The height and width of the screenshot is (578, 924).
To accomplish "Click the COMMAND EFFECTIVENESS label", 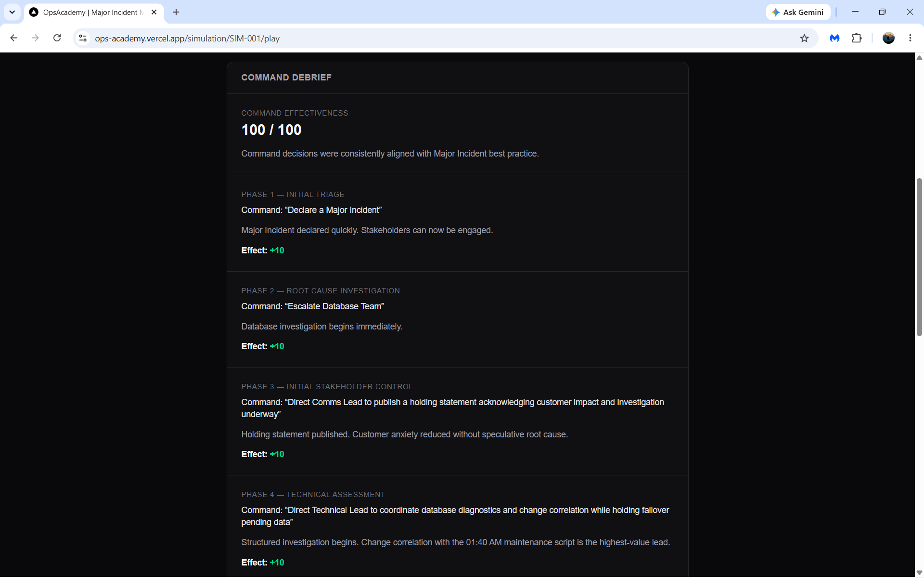I will pyautogui.click(x=295, y=113).
